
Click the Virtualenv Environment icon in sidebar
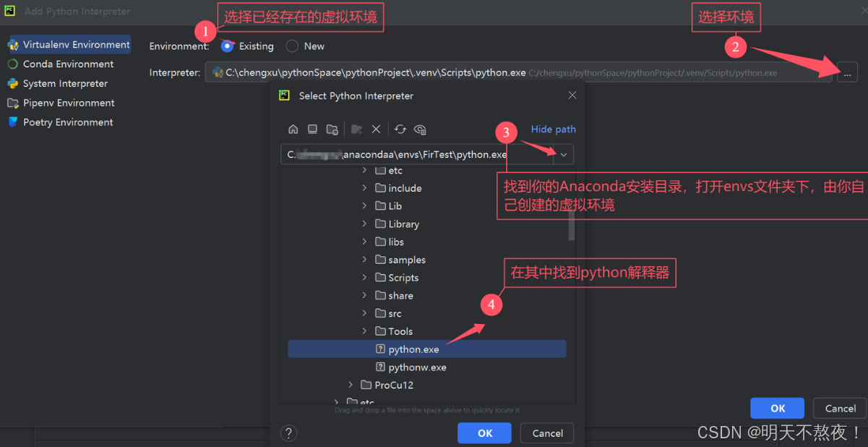pyautogui.click(x=13, y=45)
